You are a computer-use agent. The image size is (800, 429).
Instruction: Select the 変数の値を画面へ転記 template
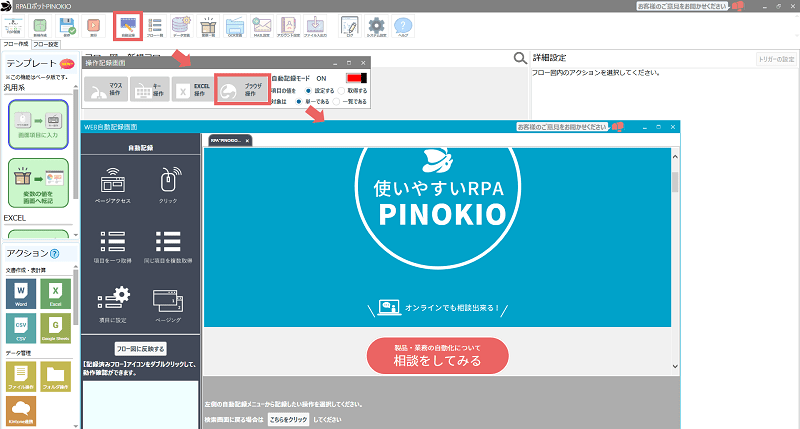(38, 183)
